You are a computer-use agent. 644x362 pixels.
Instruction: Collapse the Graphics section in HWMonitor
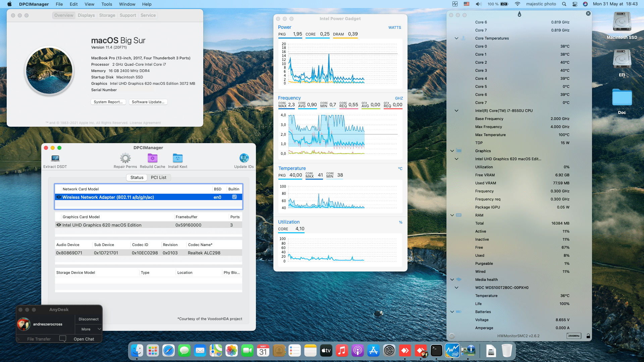pyautogui.click(x=452, y=151)
